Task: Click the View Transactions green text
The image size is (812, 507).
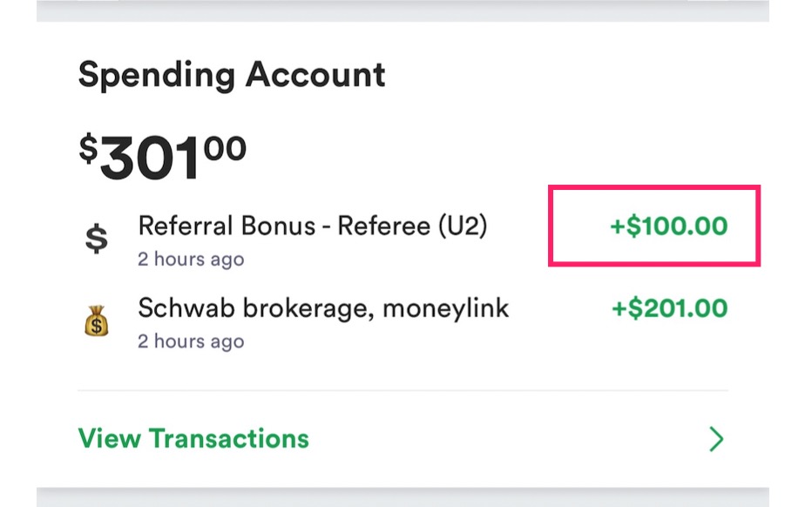Action: pyautogui.click(x=192, y=438)
